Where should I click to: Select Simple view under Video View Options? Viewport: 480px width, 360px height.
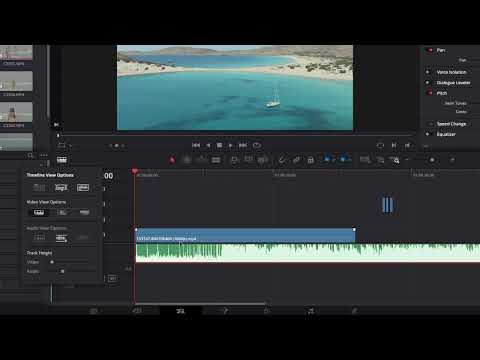pyautogui.click(x=84, y=212)
